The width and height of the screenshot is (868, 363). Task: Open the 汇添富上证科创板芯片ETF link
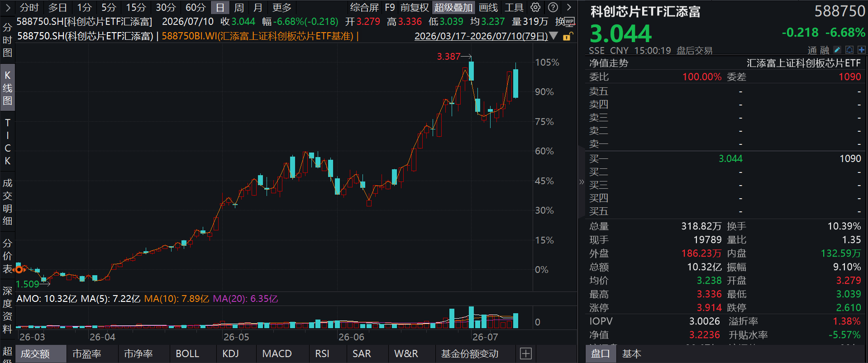pyautogui.click(x=804, y=63)
